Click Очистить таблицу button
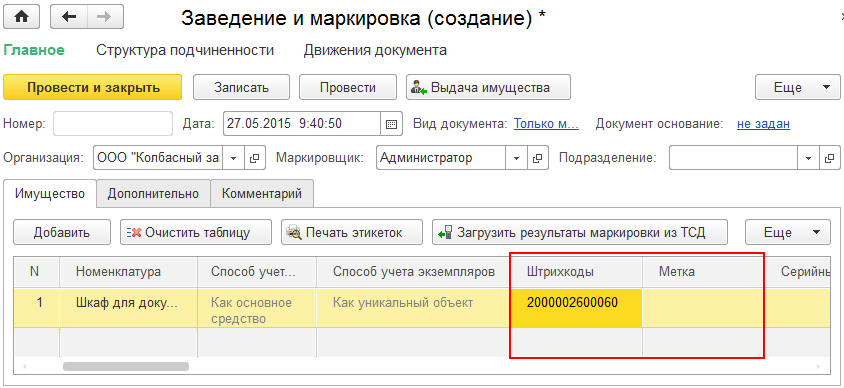Image resolution: width=844 pixels, height=388 pixels. (195, 232)
